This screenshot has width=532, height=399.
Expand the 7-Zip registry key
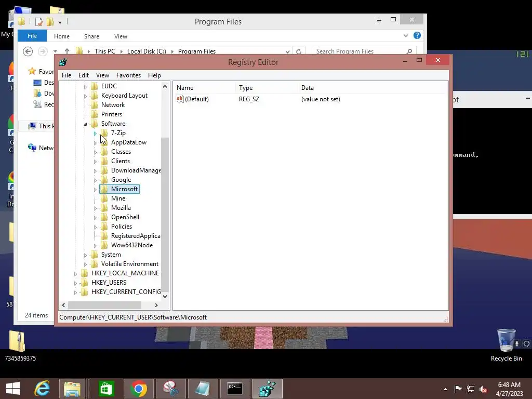coord(96,134)
